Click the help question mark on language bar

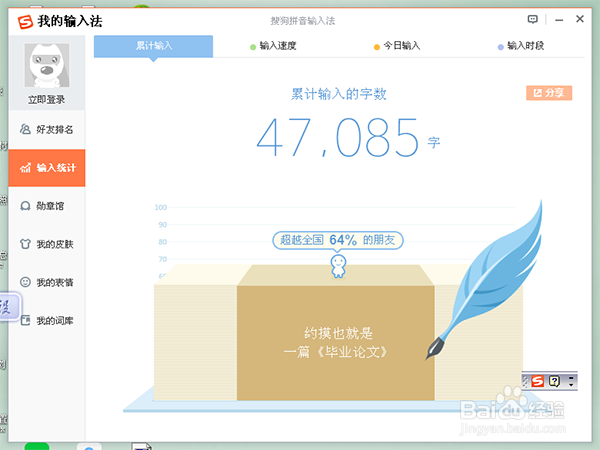tap(554, 381)
